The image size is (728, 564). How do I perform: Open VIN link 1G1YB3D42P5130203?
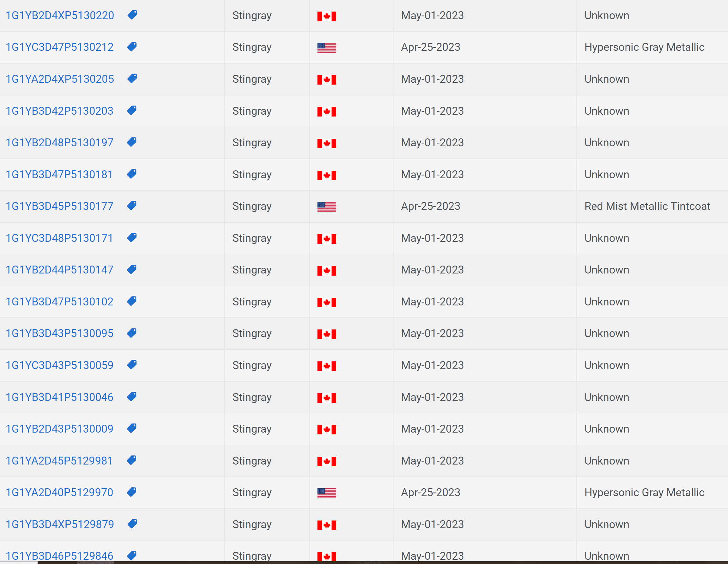[60, 111]
